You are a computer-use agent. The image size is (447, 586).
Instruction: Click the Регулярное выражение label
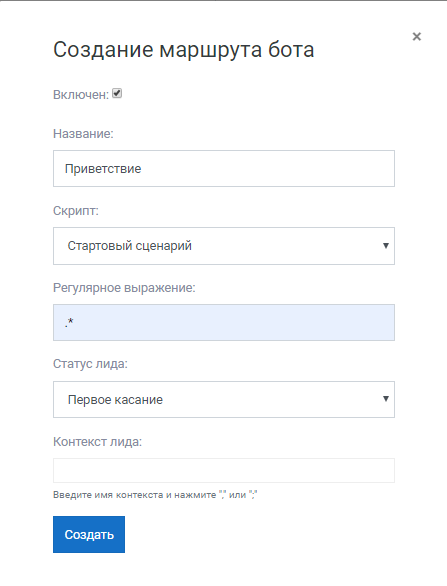click(124, 288)
